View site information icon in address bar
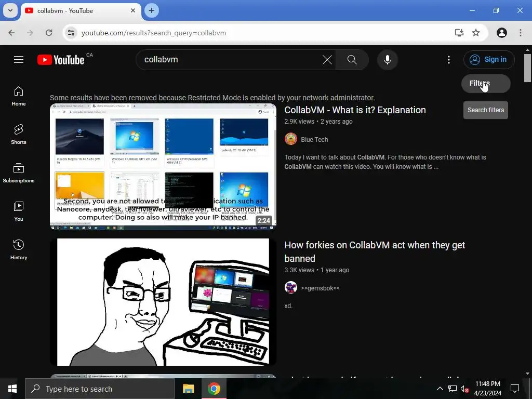532x399 pixels. coord(71,33)
